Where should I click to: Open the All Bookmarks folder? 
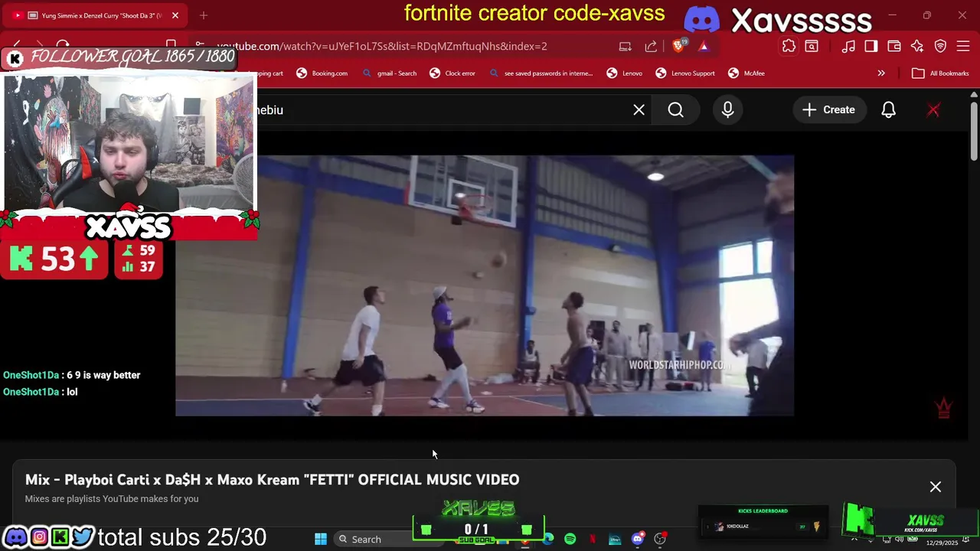pyautogui.click(x=940, y=73)
